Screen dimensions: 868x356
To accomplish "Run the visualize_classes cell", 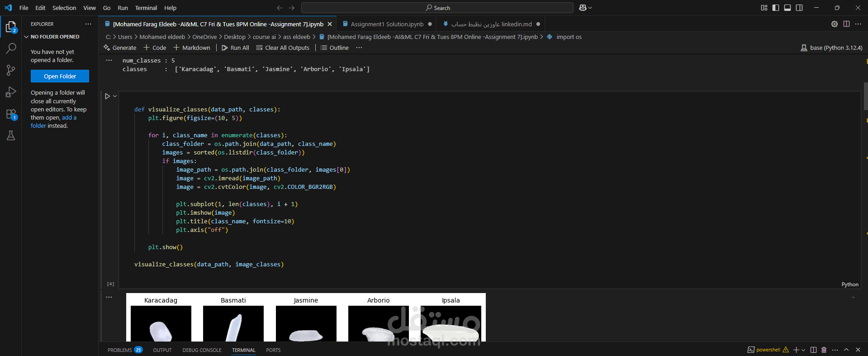I will (107, 96).
